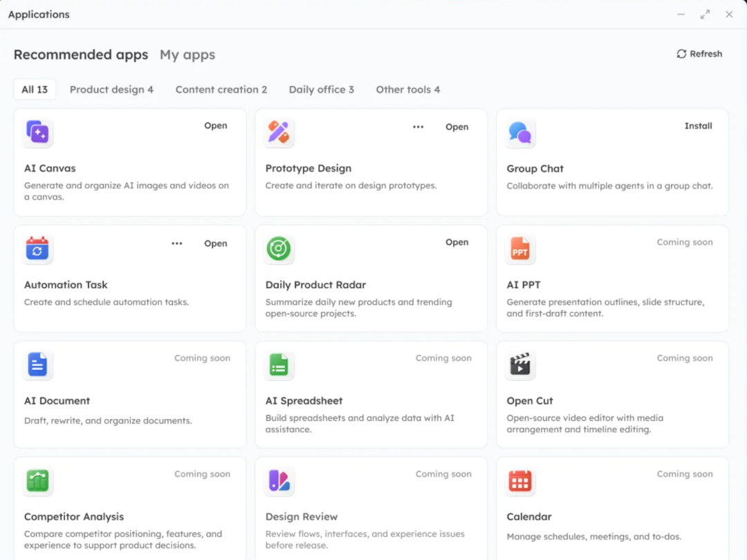The height and width of the screenshot is (560, 747).
Task: Select the All 13 filter
Action: click(x=35, y=89)
